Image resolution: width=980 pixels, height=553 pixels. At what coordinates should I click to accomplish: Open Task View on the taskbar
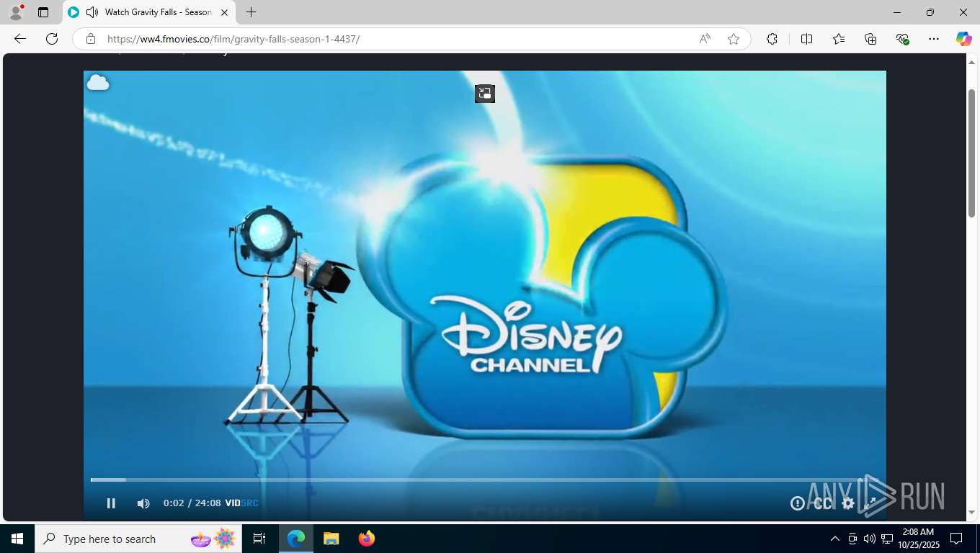tap(259, 539)
